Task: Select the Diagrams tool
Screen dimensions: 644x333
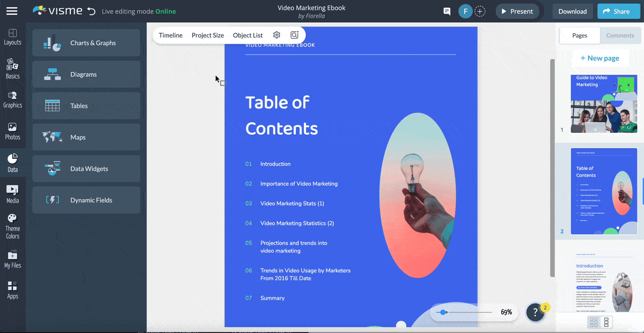Action: 86,74
